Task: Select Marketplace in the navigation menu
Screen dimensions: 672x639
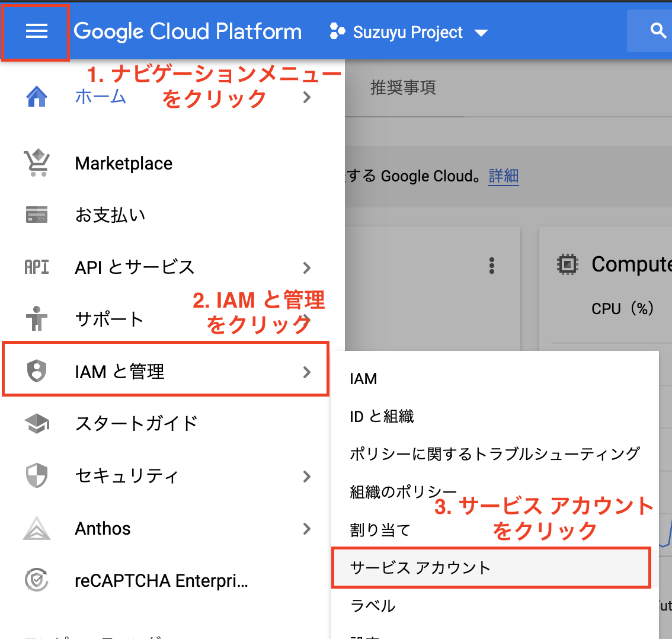Action: point(123,163)
